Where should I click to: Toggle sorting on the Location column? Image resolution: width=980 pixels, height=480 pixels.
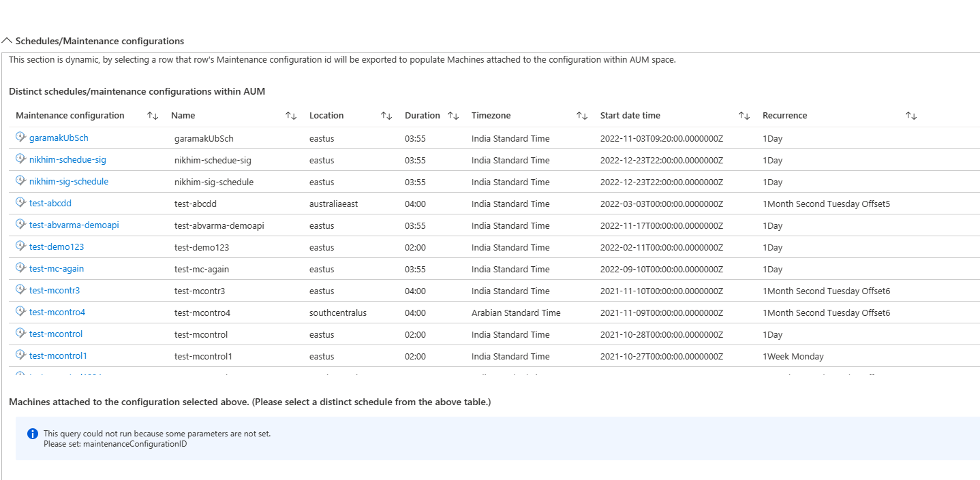(x=386, y=115)
